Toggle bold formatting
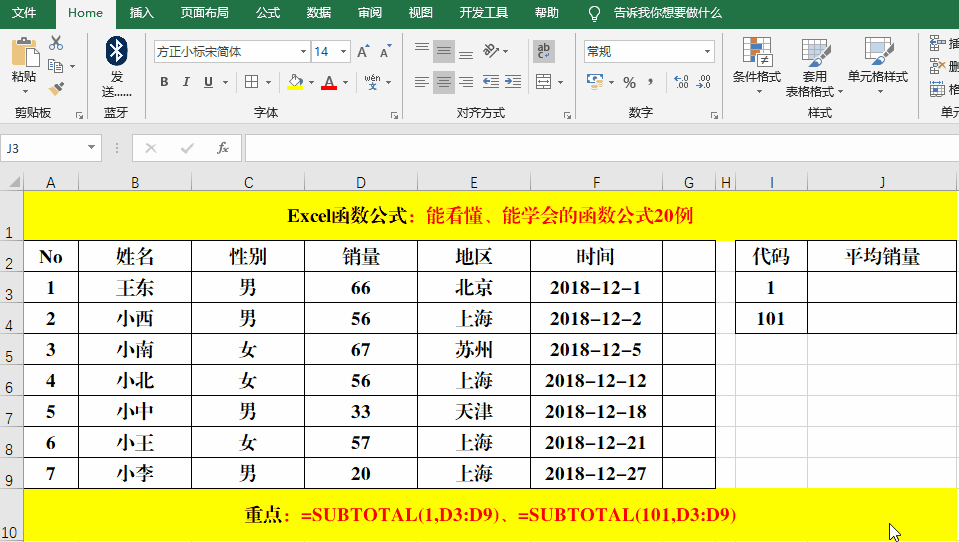The image size is (959, 542). click(x=164, y=82)
